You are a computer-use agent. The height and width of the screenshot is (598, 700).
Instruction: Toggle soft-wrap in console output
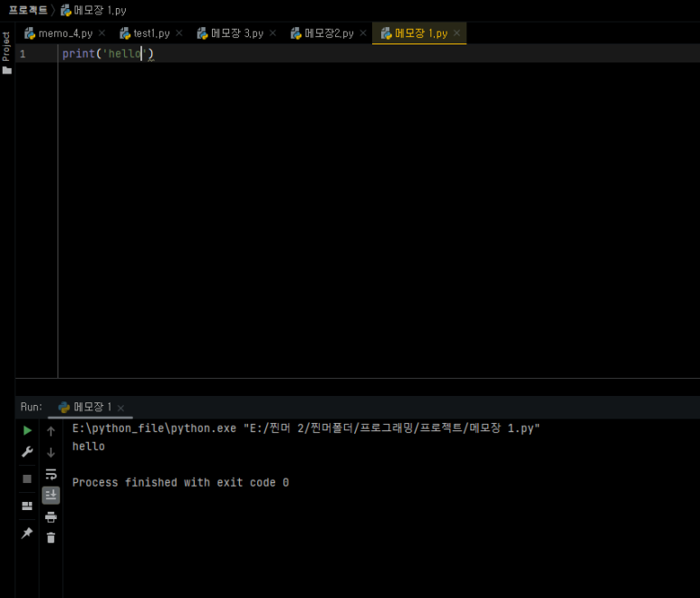(x=51, y=474)
